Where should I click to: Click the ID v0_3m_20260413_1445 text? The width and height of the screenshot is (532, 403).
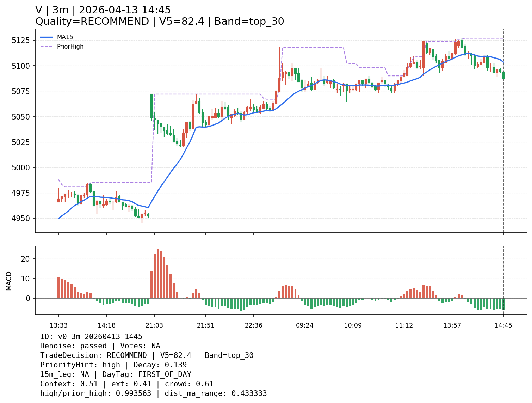tap(91, 337)
